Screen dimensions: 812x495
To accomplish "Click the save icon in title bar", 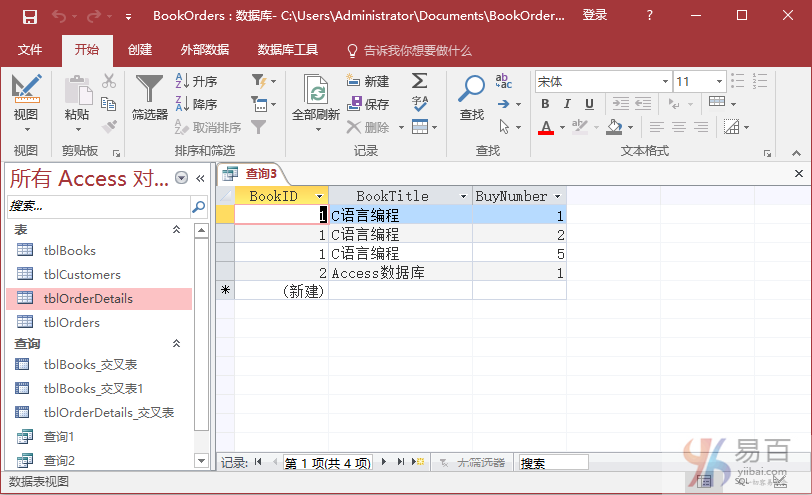I will click(x=30, y=16).
